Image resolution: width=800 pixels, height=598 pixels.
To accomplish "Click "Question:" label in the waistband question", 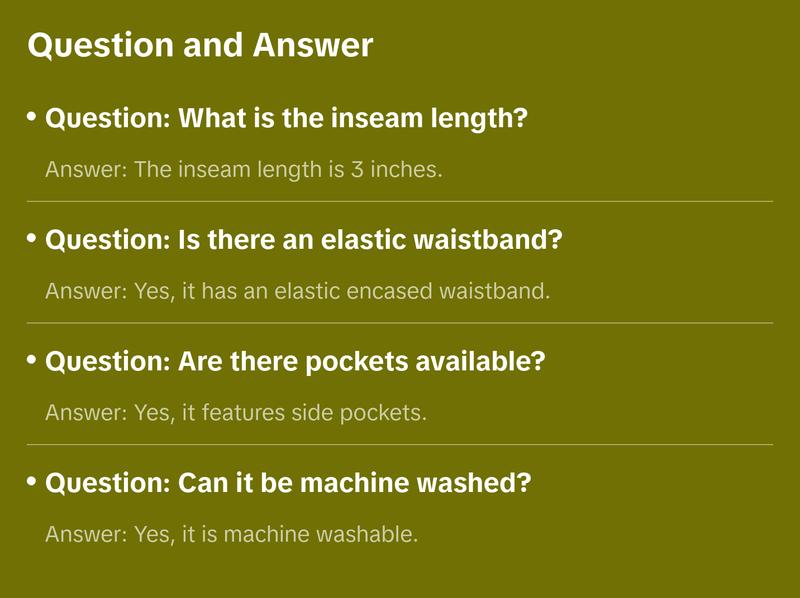I will (x=108, y=241).
